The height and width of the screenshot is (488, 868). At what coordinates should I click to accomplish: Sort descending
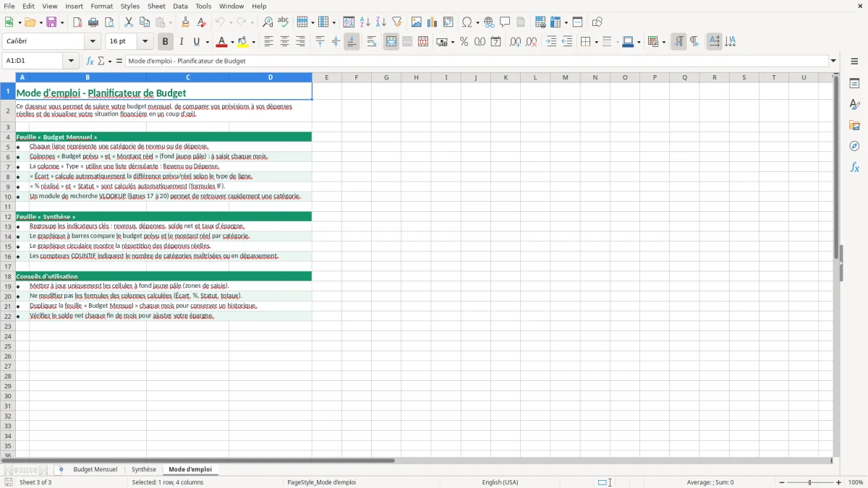point(381,22)
